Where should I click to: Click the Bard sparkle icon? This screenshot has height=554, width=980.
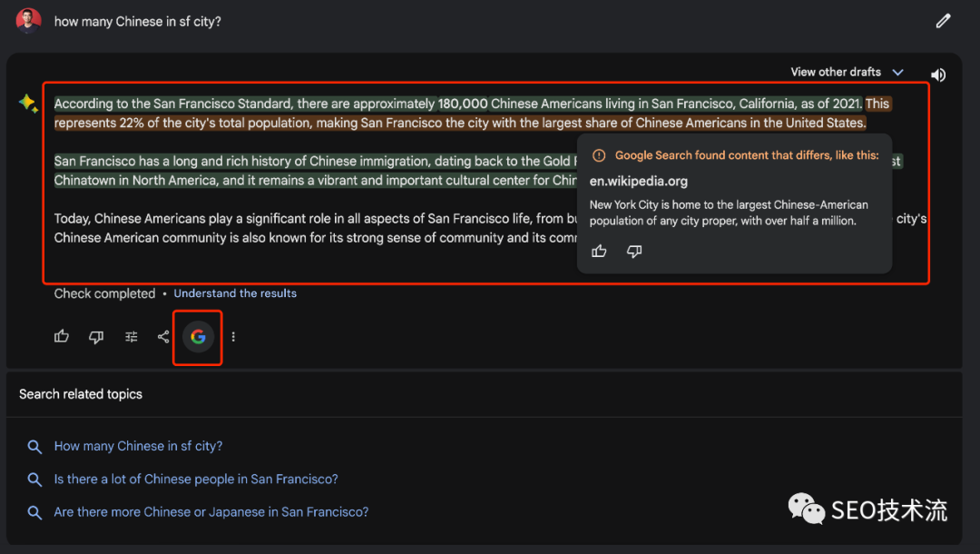click(28, 104)
